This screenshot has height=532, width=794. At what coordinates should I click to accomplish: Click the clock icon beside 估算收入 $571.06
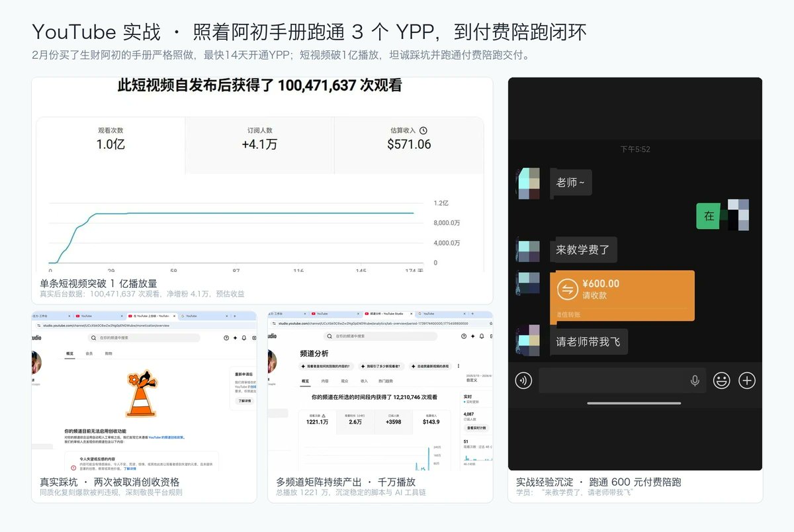point(423,130)
